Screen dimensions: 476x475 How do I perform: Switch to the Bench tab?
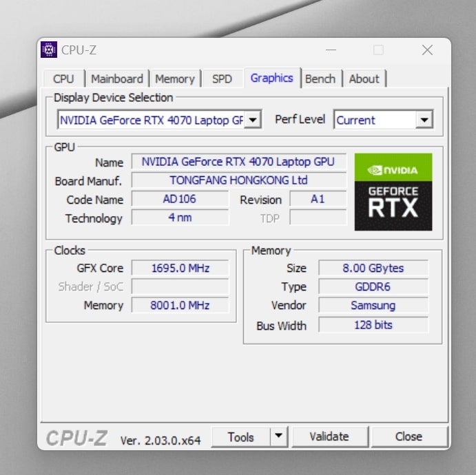click(x=320, y=78)
